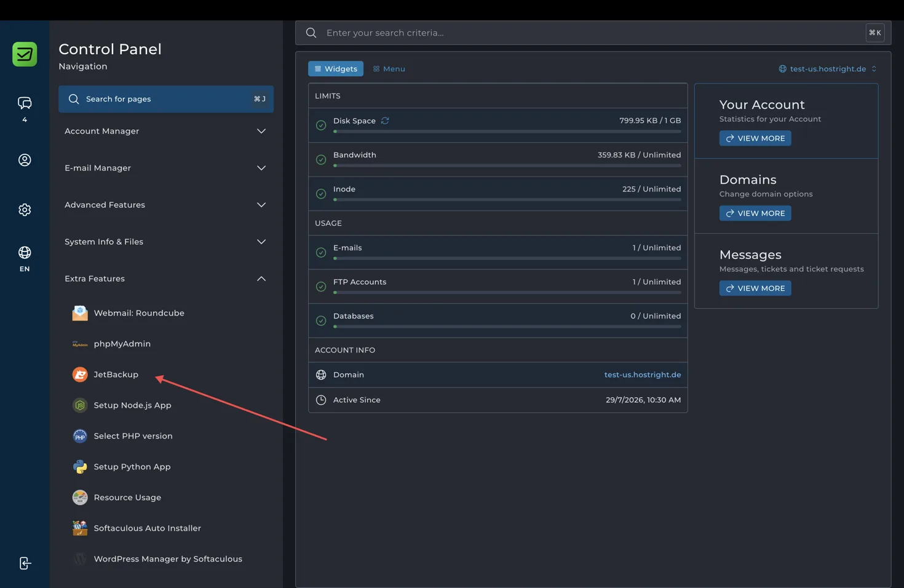
Task: Click the '29/7/2026, 10:30 AM' date
Action: [643, 400]
